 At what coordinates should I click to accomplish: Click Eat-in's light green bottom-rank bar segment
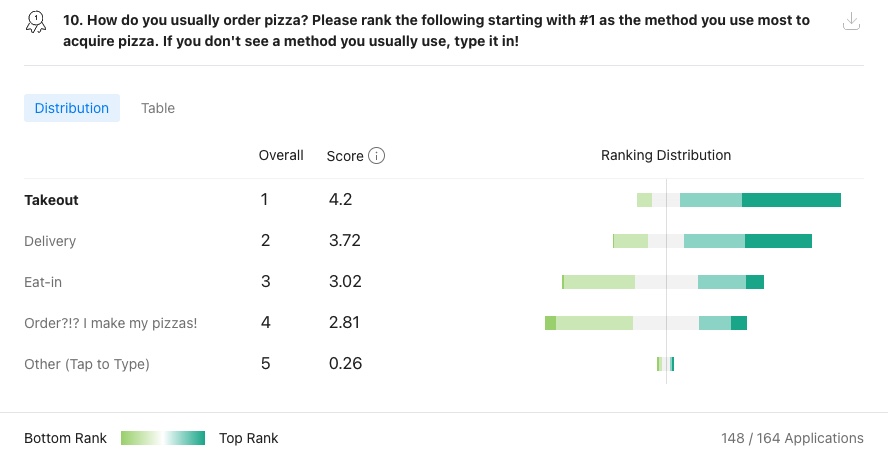pyautogui.click(x=599, y=282)
